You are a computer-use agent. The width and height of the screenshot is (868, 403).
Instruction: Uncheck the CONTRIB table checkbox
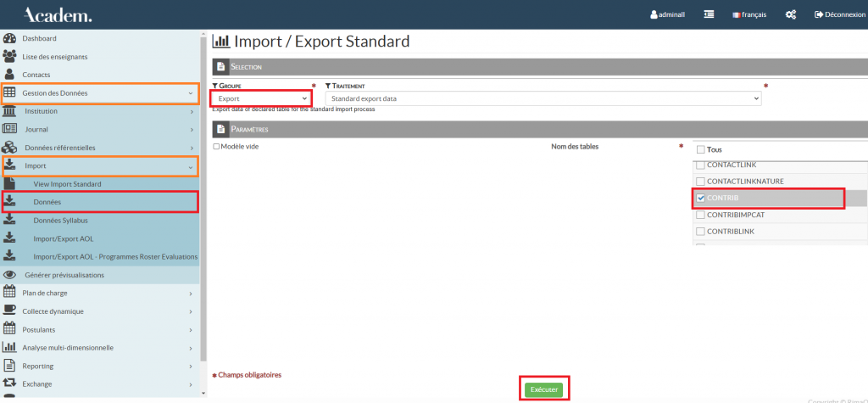point(700,198)
